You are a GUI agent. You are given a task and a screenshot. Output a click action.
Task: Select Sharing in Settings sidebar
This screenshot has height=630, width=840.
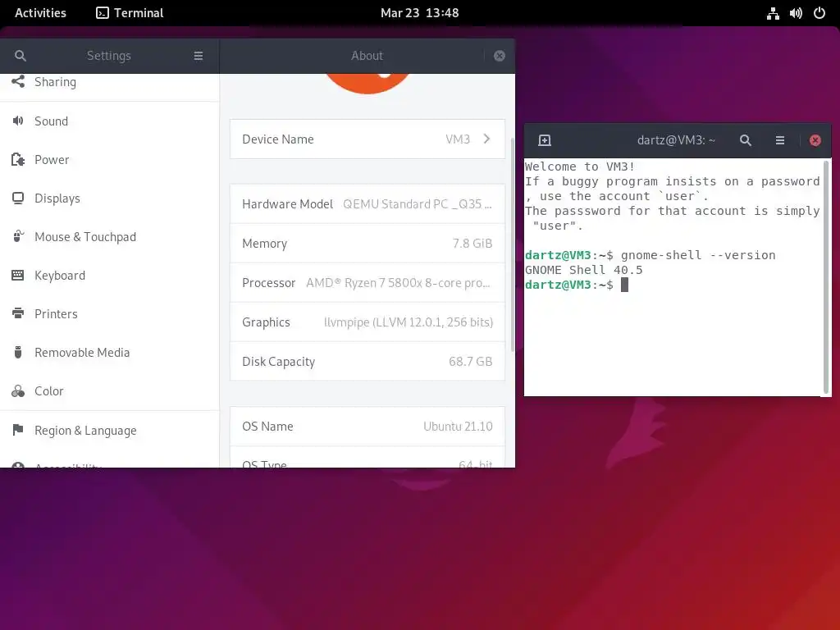[109, 81]
